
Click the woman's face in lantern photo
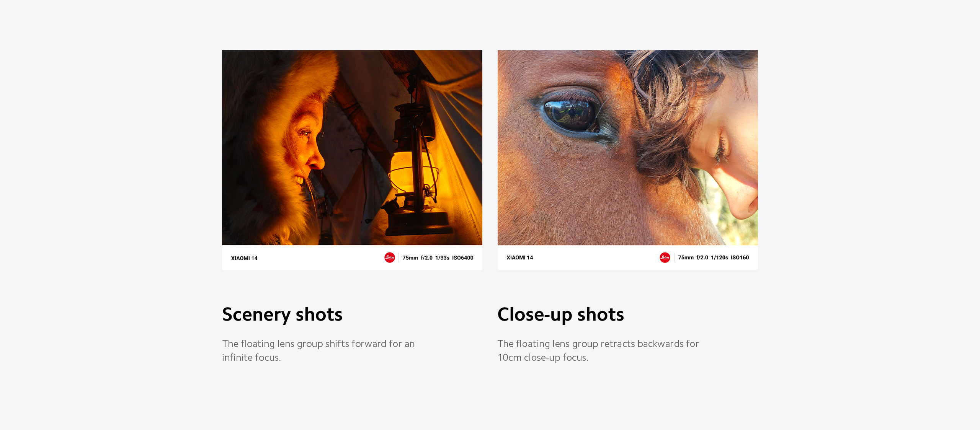click(x=304, y=143)
